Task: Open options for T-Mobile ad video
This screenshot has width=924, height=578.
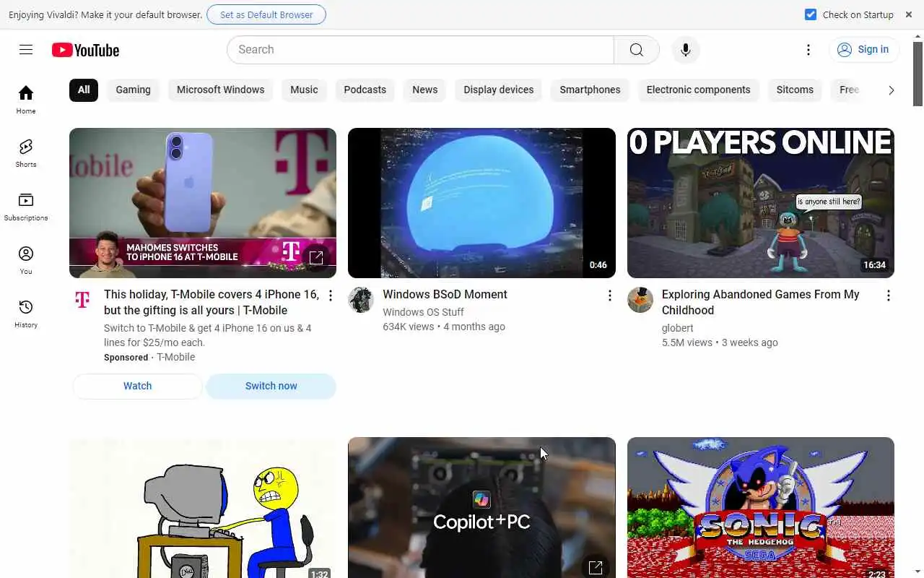Action: pos(331,296)
